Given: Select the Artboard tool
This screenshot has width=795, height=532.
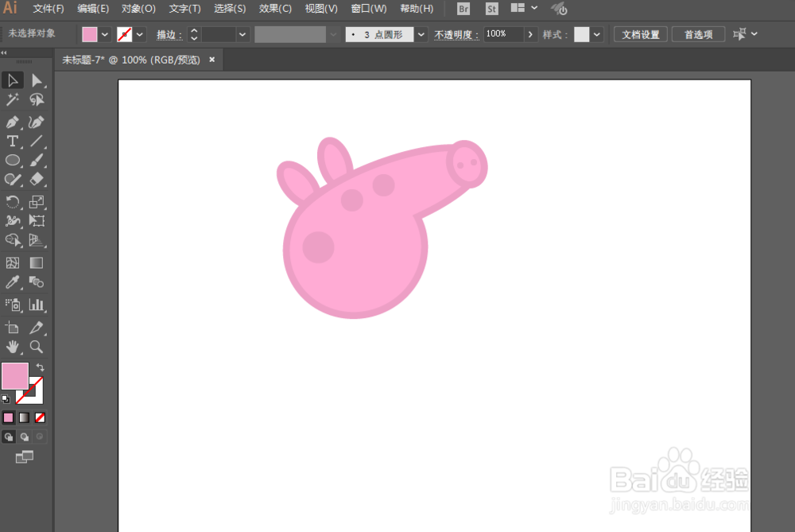Looking at the screenshot, I should click(12, 328).
